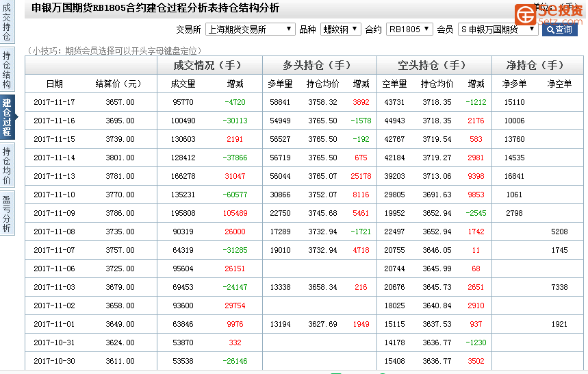Click the 成交量 column header
The image size is (588, 374).
tap(183, 84)
